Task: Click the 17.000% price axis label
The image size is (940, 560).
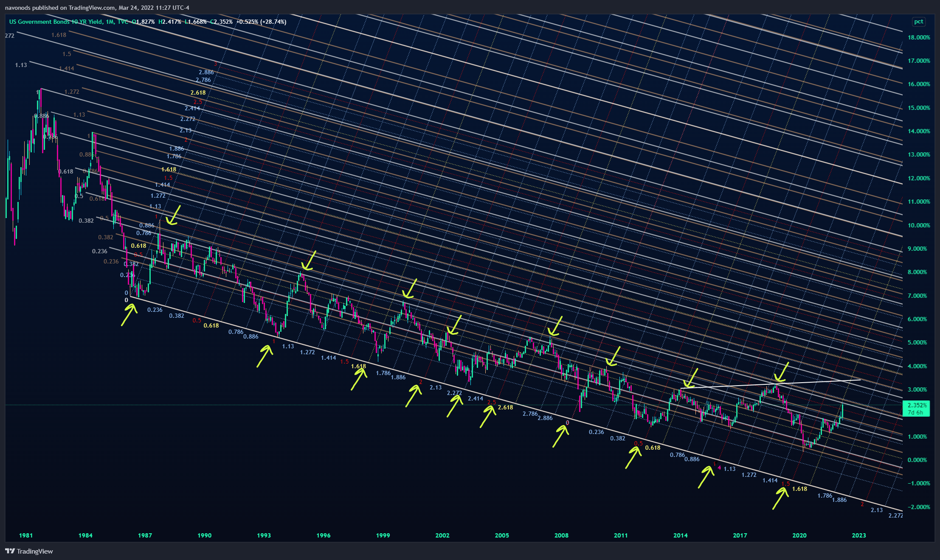Action: (919, 61)
